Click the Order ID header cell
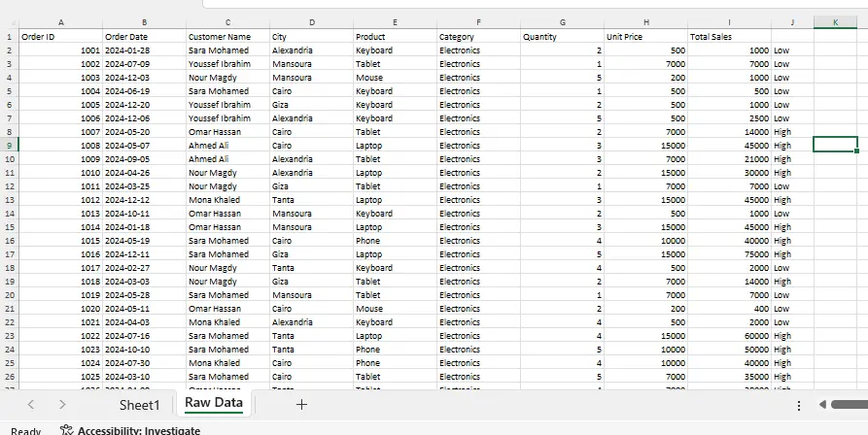This screenshot has height=435, width=868. tap(61, 37)
